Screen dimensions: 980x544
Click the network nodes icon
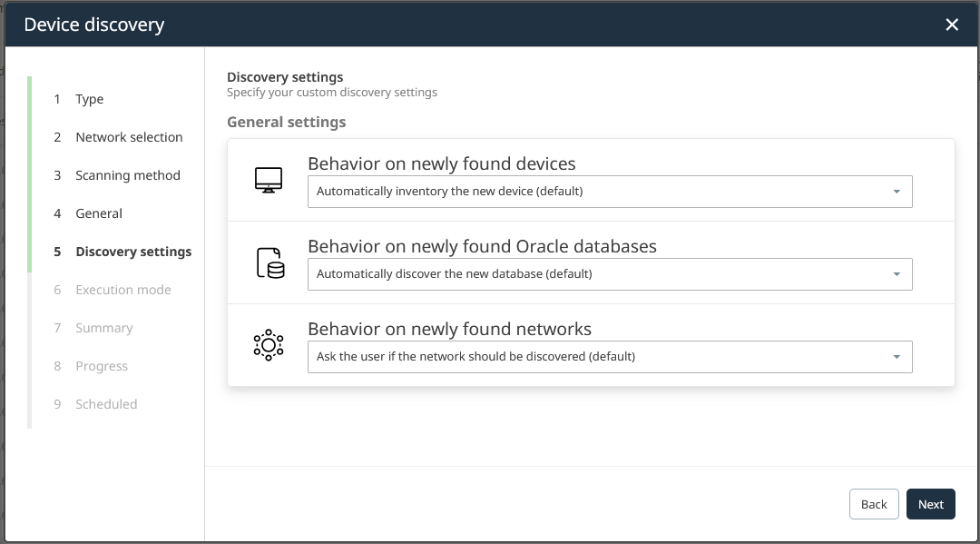click(x=269, y=345)
